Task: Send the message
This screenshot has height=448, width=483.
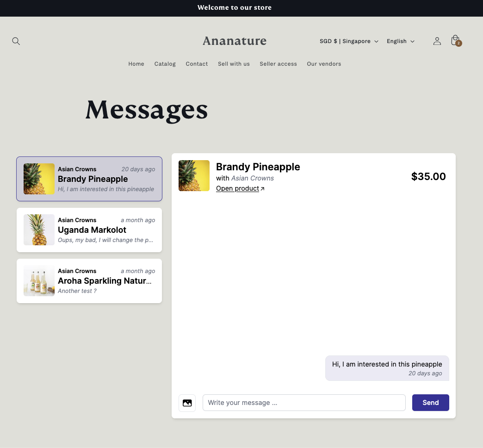Action: pyautogui.click(x=430, y=403)
